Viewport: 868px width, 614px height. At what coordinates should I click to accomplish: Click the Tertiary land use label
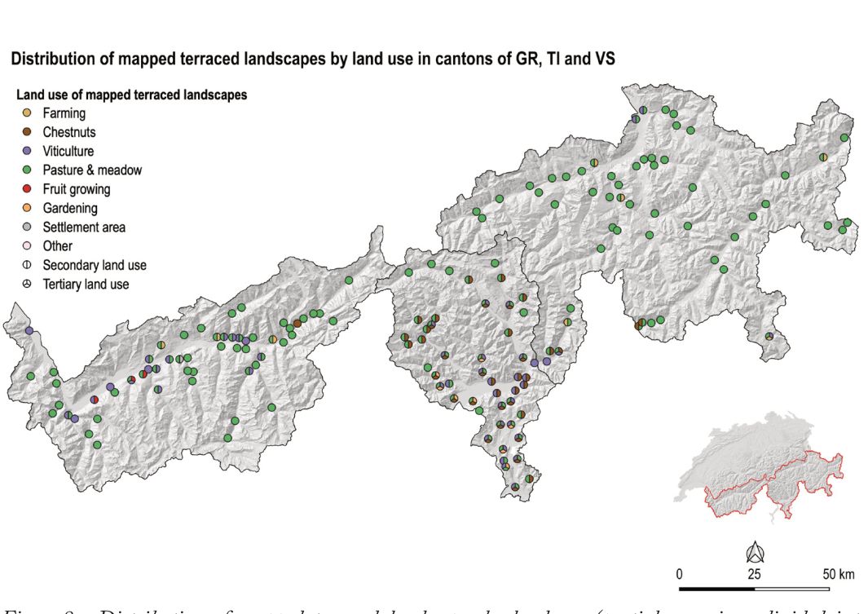pyautogui.click(x=86, y=284)
